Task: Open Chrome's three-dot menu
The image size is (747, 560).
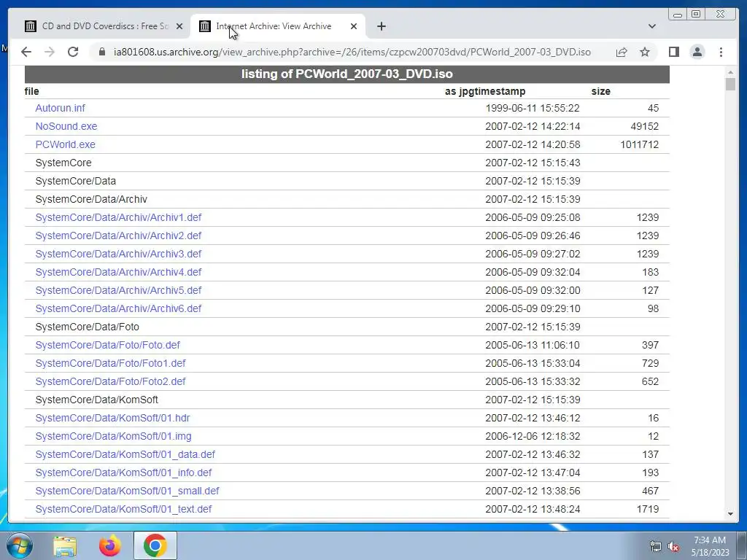Action: [x=721, y=52]
